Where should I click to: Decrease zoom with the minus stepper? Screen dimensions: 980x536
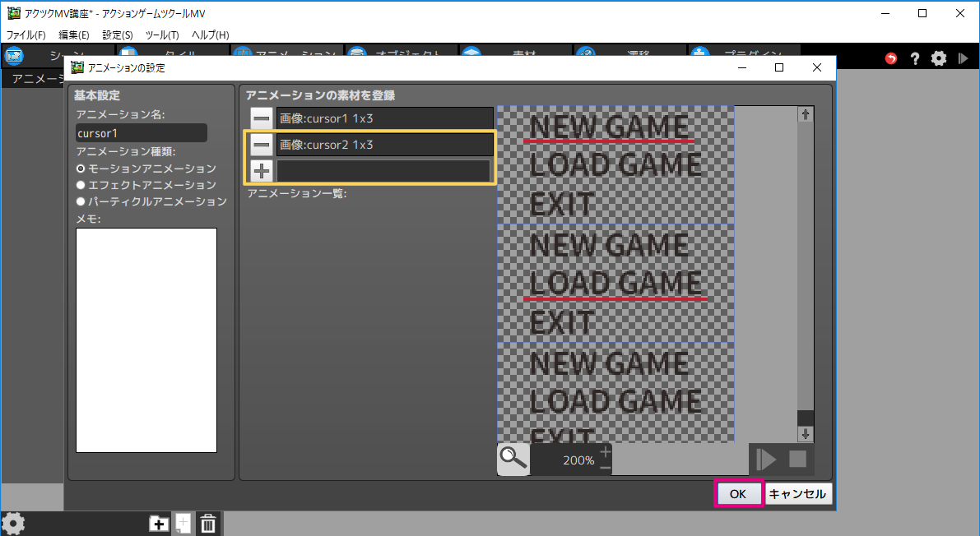606,468
